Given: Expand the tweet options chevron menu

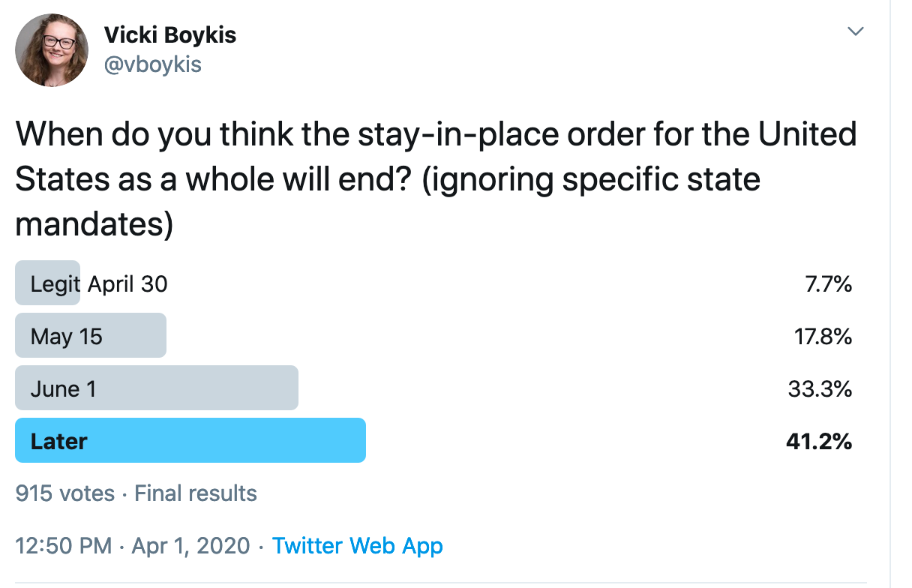Looking at the screenshot, I should tap(855, 31).
